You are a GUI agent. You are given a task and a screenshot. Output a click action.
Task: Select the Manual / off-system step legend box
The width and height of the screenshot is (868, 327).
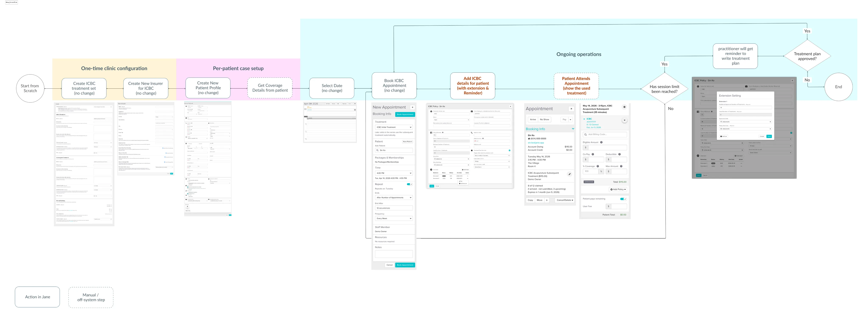pos(91,297)
